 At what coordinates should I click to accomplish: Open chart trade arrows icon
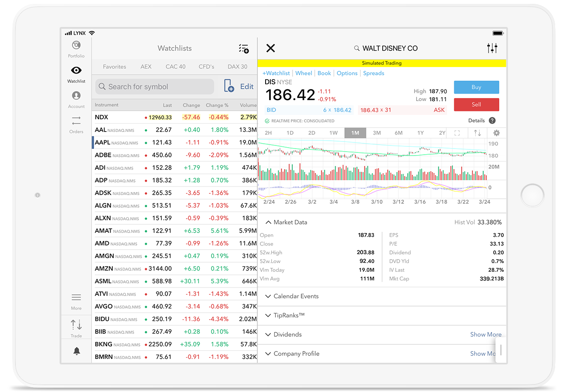478,133
